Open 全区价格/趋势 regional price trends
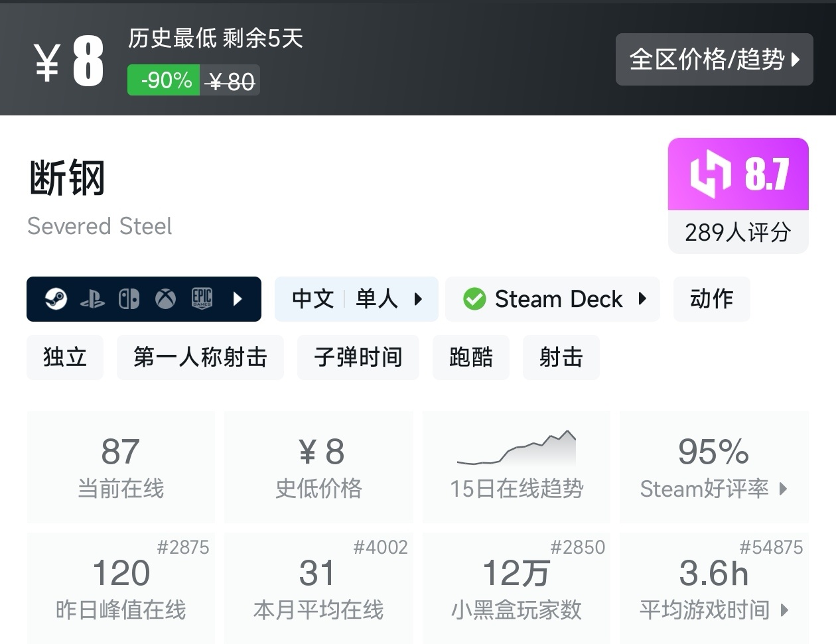 coord(714,60)
